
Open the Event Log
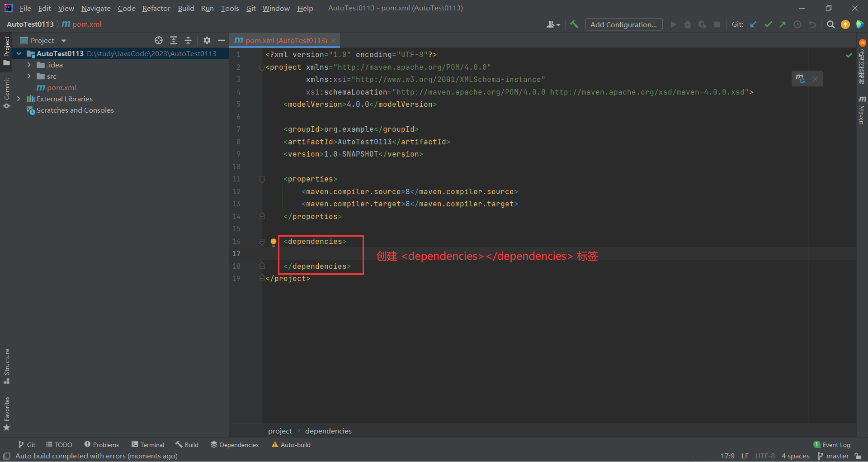coord(832,445)
